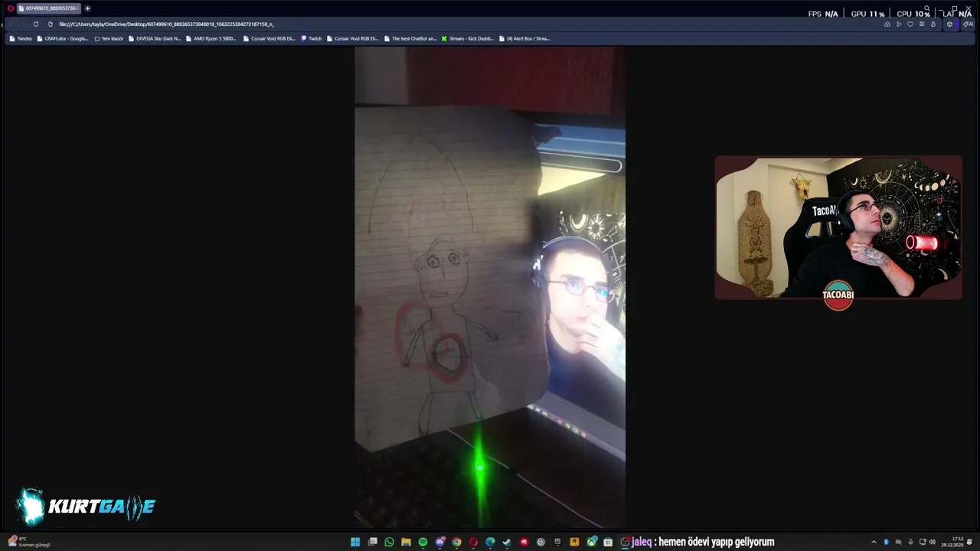This screenshot has height=551, width=980.
Task: Open the extensions cube icon
Action: [949, 24]
